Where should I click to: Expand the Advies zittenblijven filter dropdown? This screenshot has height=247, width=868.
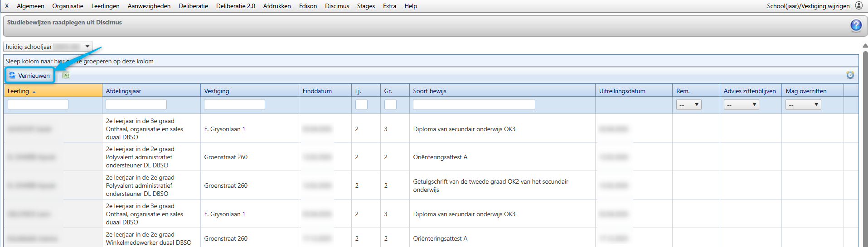[x=741, y=105]
